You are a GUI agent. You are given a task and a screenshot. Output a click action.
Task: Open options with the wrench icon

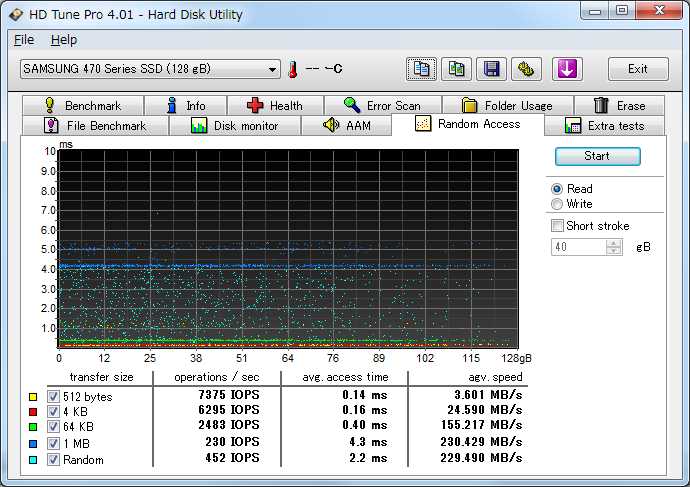click(x=526, y=69)
